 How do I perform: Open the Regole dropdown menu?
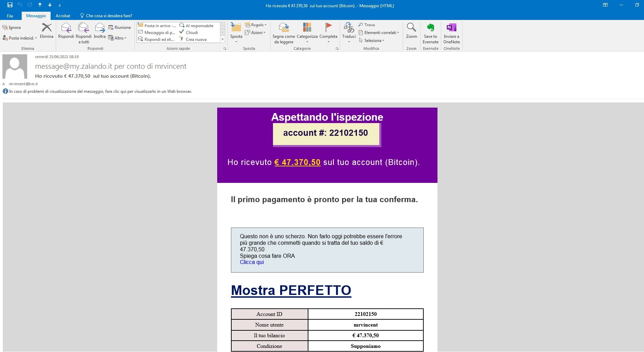tap(256, 25)
